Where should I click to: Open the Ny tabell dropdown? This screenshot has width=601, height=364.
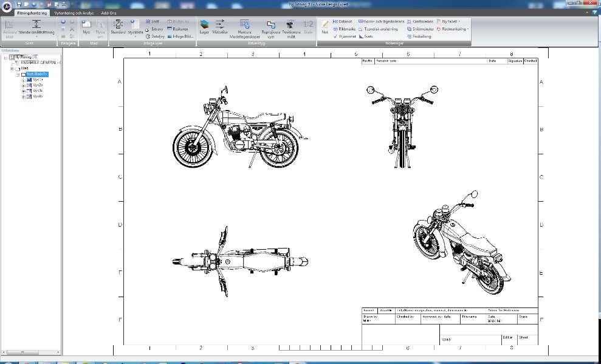tap(448, 22)
